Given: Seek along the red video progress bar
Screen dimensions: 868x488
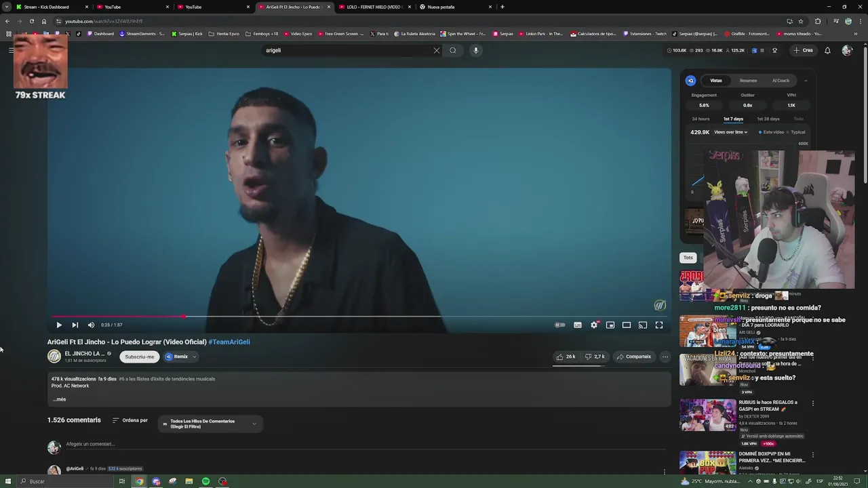Looking at the screenshot, I should click(359, 317).
